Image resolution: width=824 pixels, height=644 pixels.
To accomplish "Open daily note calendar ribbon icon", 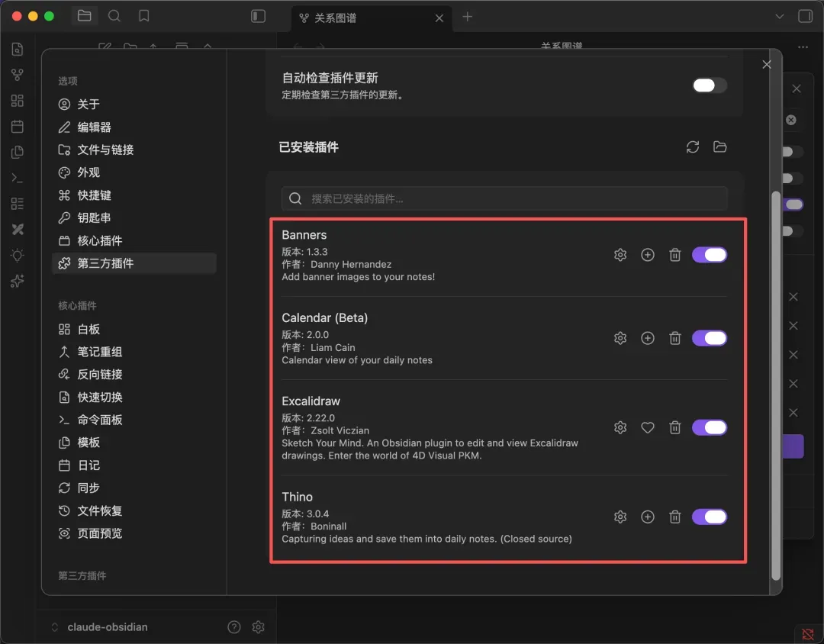I will [18, 126].
